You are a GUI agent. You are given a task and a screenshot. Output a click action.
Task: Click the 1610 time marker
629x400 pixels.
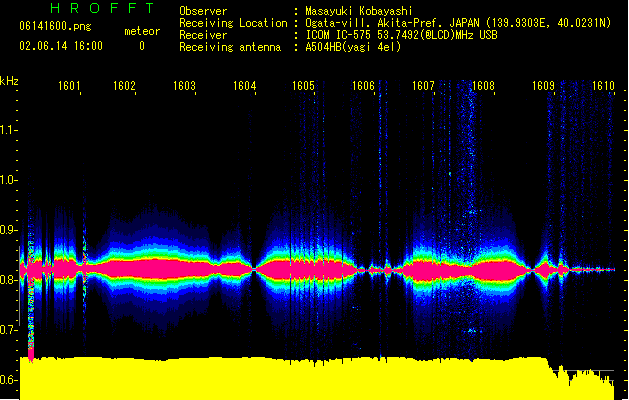pos(603,85)
